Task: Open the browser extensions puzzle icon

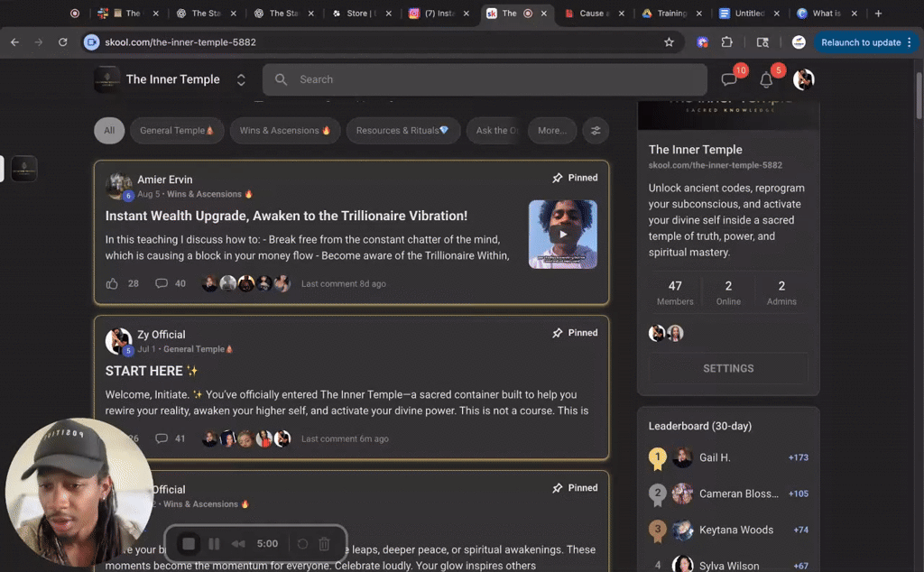Action: 727,42
